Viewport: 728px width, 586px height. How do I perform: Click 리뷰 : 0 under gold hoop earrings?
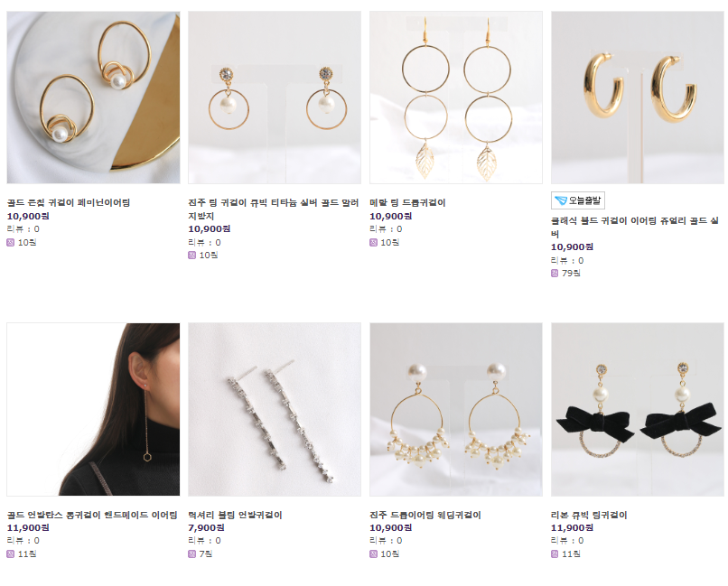coord(567,261)
